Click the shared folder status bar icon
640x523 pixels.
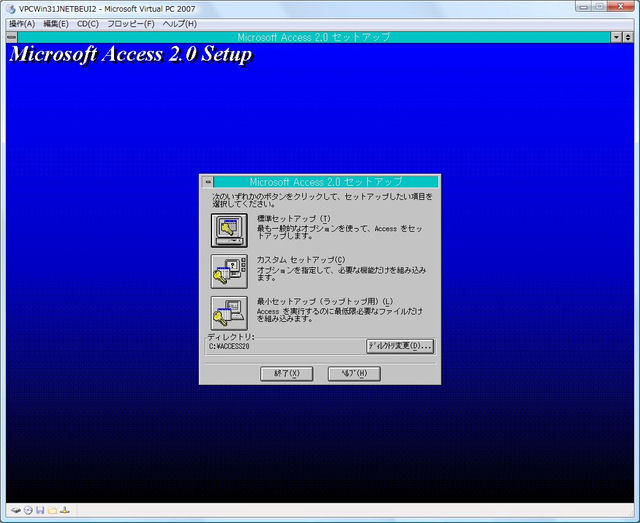pos(52,510)
